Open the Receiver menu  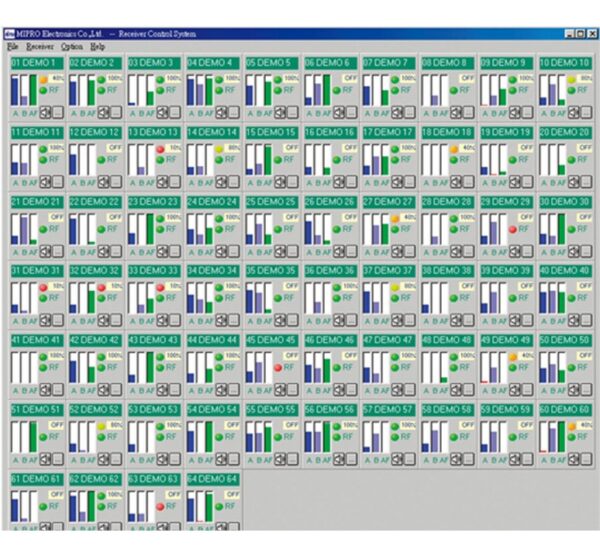pyautogui.click(x=40, y=47)
